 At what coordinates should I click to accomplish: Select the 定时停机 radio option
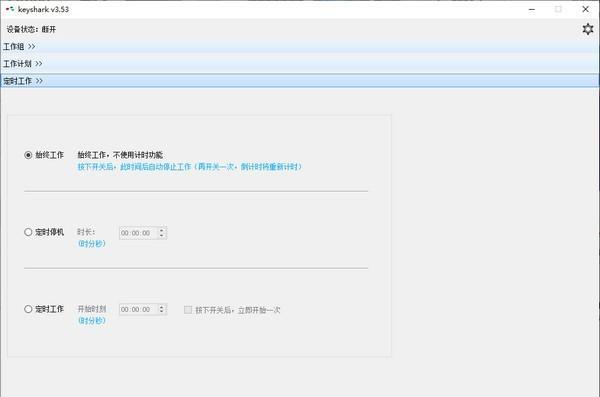coord(28,232)
